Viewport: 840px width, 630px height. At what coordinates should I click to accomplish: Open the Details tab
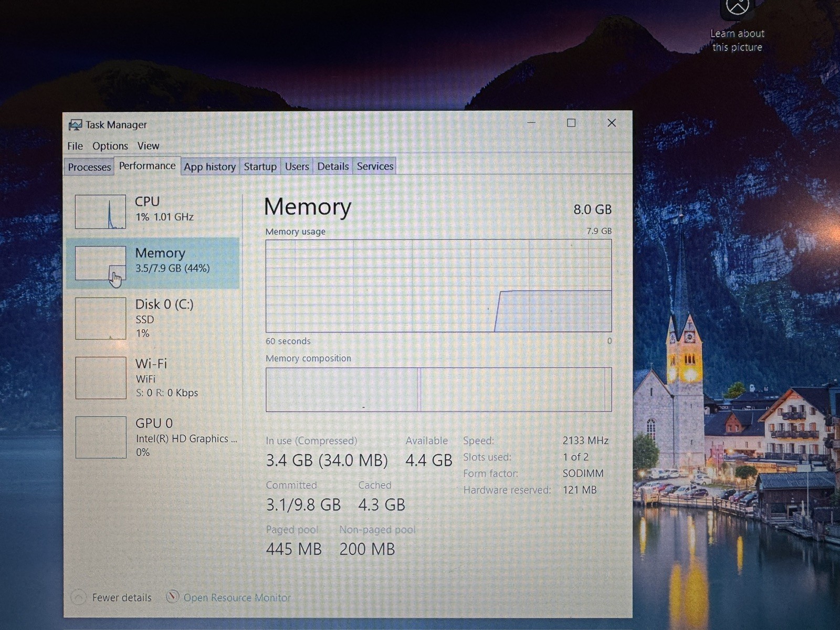tap(333, 166)
